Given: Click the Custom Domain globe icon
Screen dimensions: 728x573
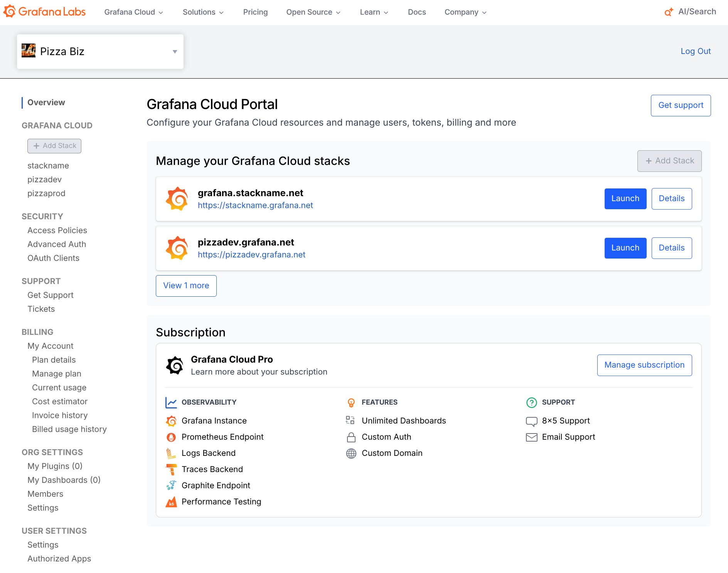Looking at the screenshot, I should pos(351,453).
